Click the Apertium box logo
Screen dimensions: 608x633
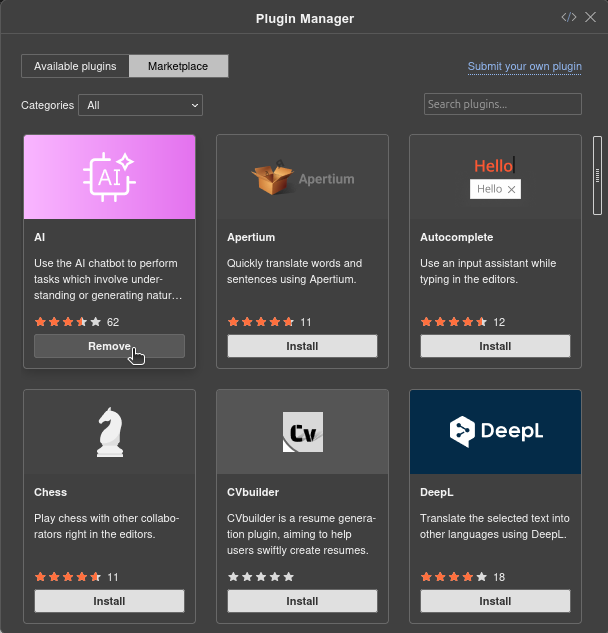click(272, 178)
